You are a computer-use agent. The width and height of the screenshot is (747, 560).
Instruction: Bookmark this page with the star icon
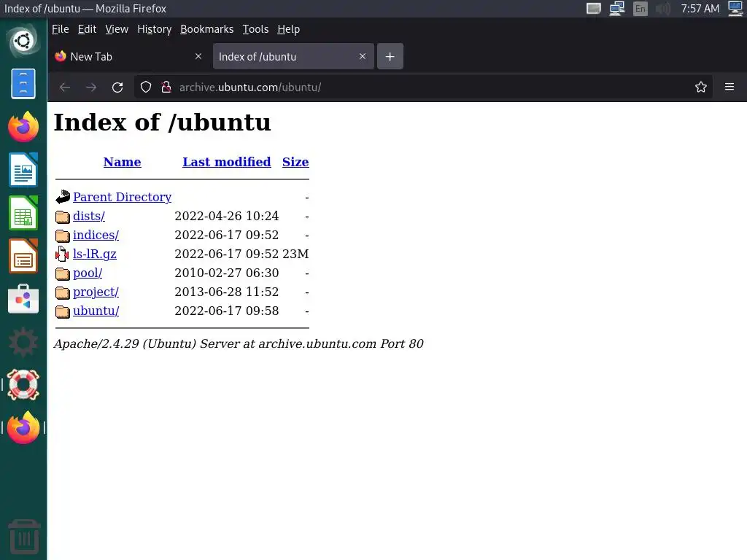click(701, 87)
